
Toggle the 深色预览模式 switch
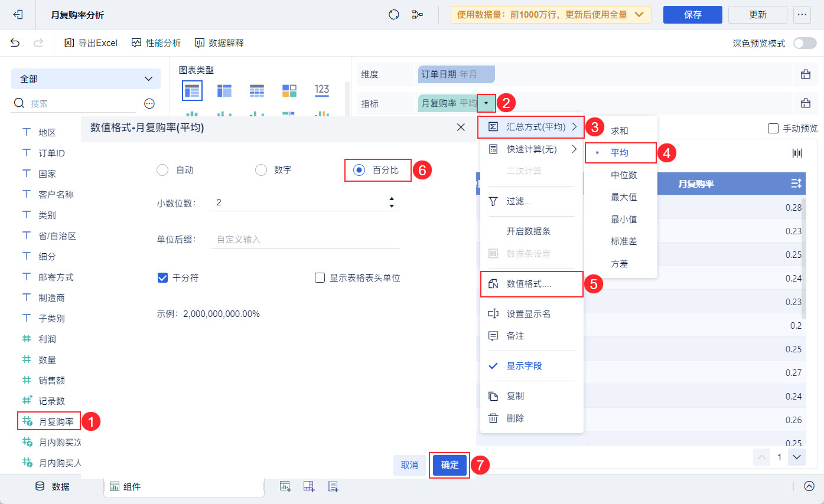pos(805,43)
